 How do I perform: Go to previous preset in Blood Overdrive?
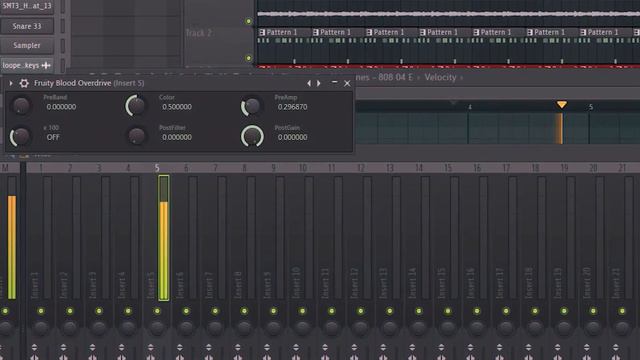(x=309, y=83)
